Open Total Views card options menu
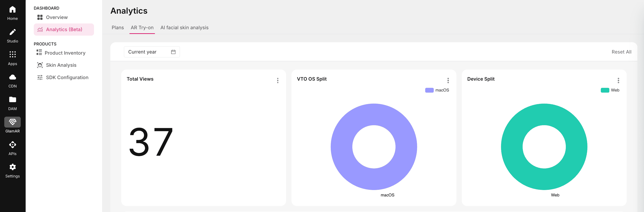This screenshot has width=644, height=212. point(278,80)
